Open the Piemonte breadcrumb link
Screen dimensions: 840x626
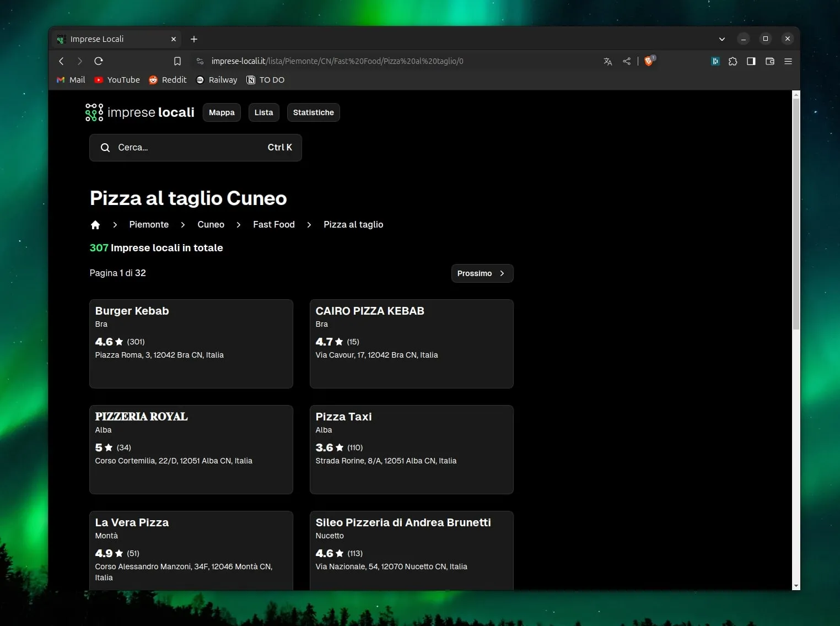pos(149,225)
